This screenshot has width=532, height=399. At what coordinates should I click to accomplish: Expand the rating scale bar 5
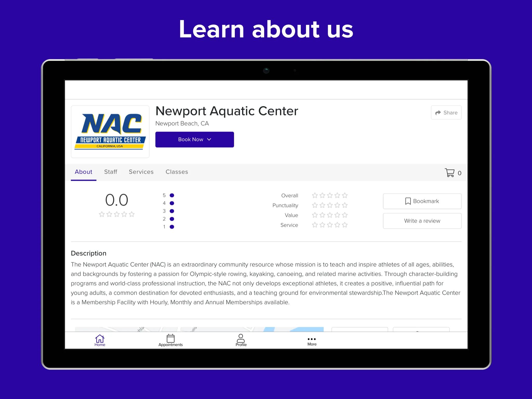click(172, 195)
